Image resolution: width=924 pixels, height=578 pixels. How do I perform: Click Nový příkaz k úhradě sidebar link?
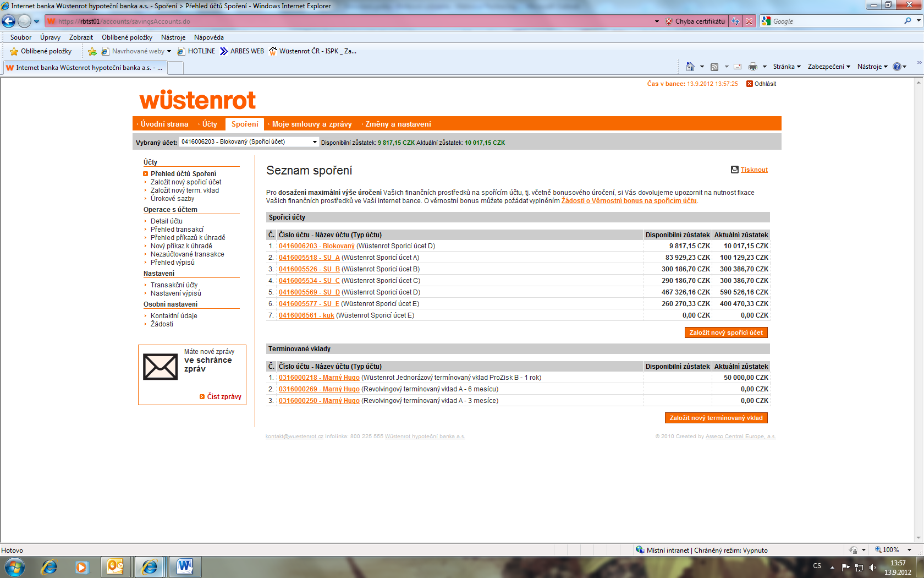181,246
